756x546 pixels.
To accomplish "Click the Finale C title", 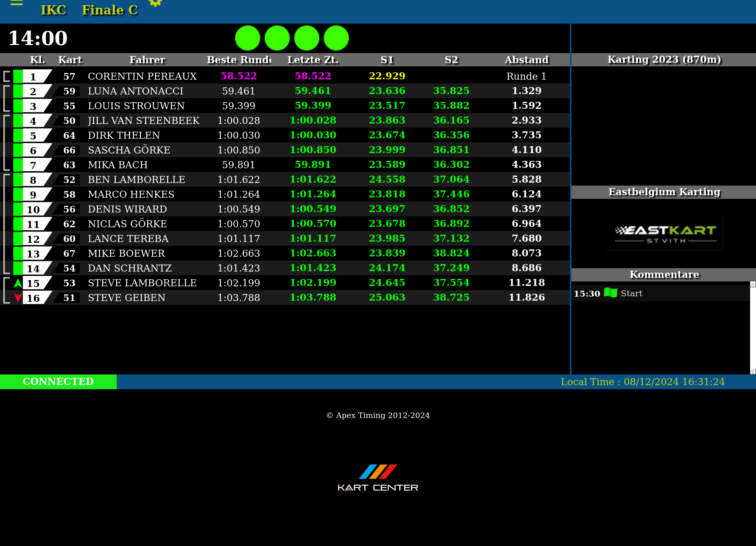I will pos(110,10).
